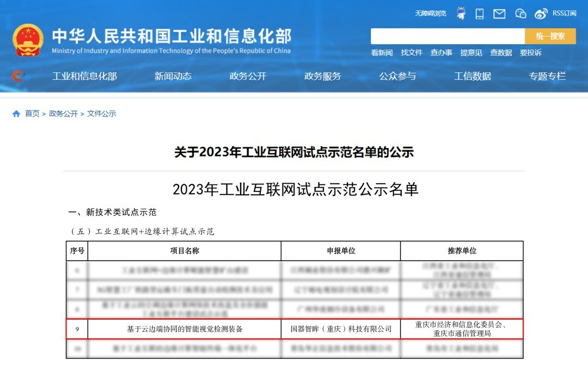Select 政务公开 in main navigation
Screen dimensions: 588x372
click(x=248, y=76)
